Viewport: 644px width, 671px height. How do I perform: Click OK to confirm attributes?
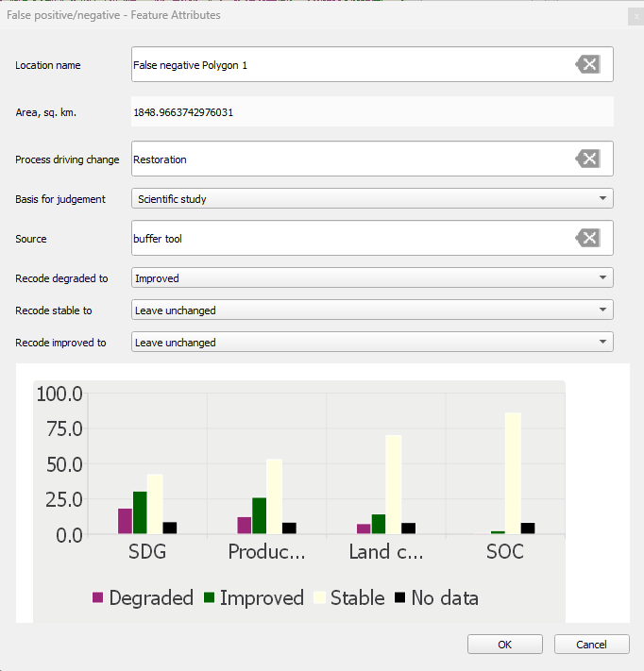[x=505, y=645]
